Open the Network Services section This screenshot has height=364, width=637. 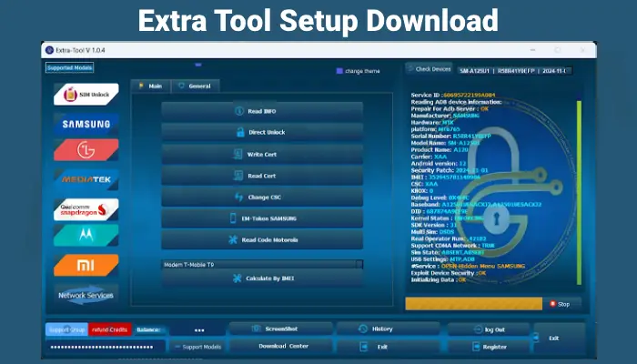coord(86,295)
